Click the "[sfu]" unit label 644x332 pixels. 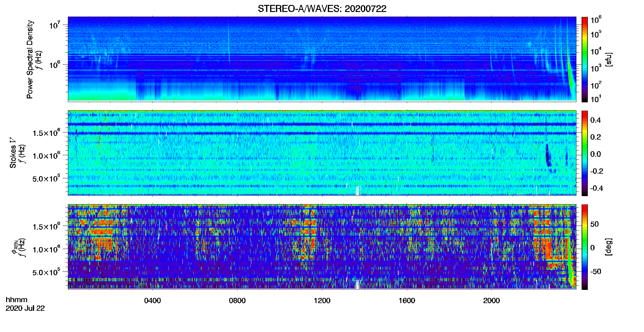click(x=608, y=59)
